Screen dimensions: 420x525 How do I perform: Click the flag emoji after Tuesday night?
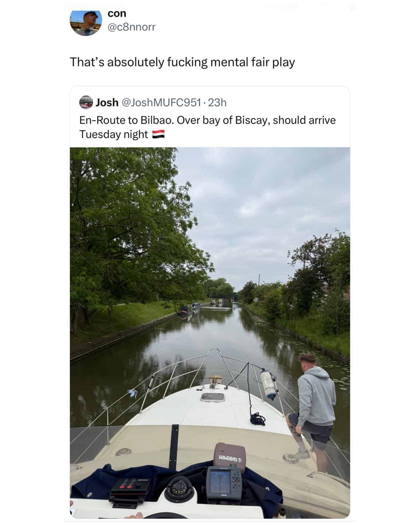click(x=158, y=135)
